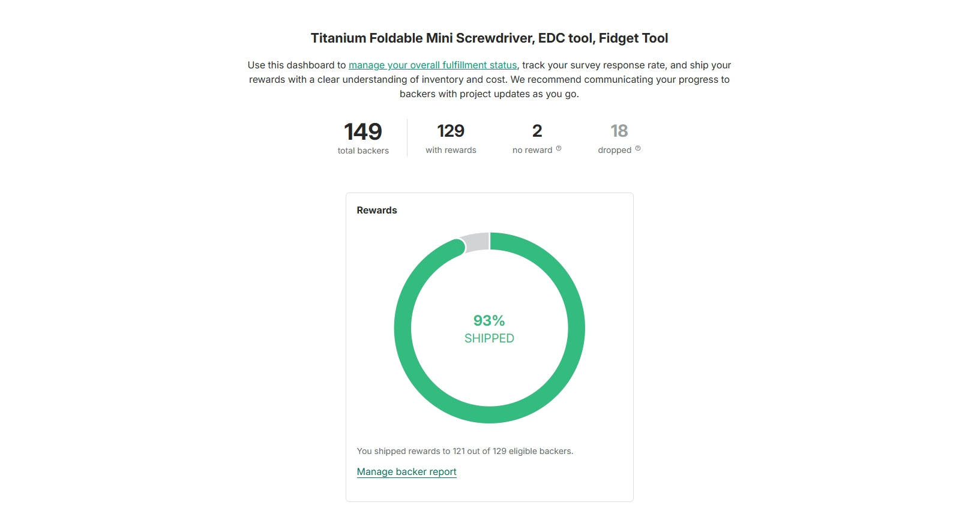Image resolution: width=980 pixels, height=505 pixels.
Task: Click the gray unshipped segment of the donut chart
Action: pos(476,242)
